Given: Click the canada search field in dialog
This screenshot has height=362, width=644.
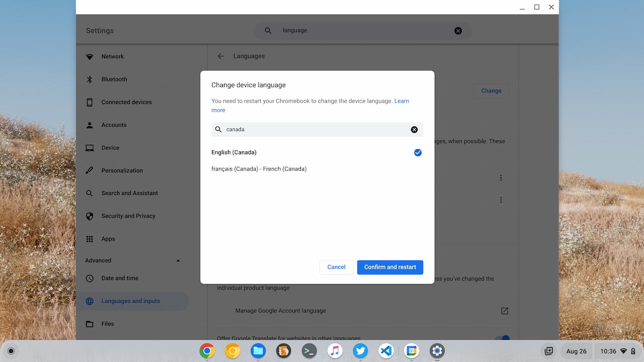Looking at the screenshot, I should click(x=317, y=130).
